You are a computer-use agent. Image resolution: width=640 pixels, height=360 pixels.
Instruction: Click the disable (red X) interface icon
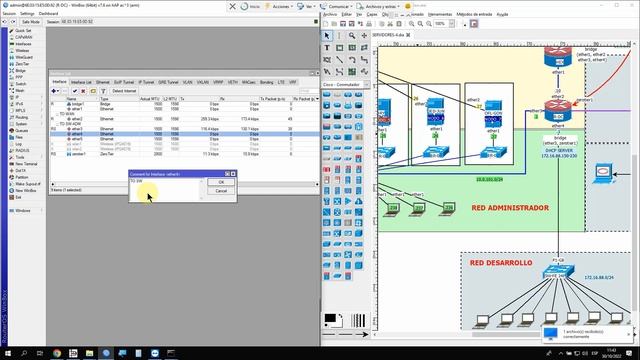click(83, 91)
